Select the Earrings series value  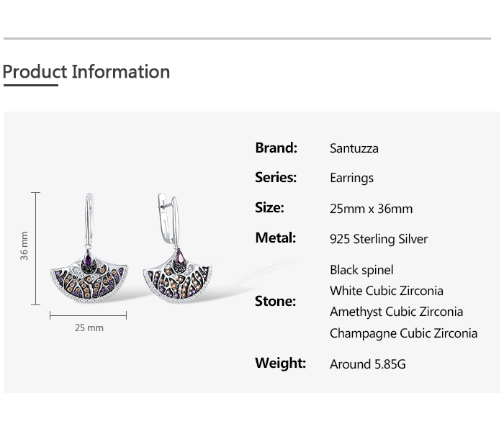[x=351, y=178]
